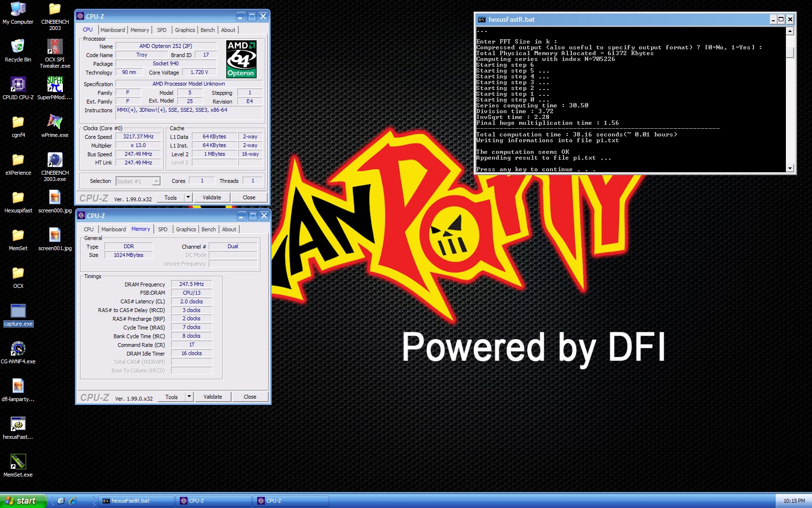Open About tab in lower CPU-Z
This screenshot has width=812, height=508.
click(229, 229)
